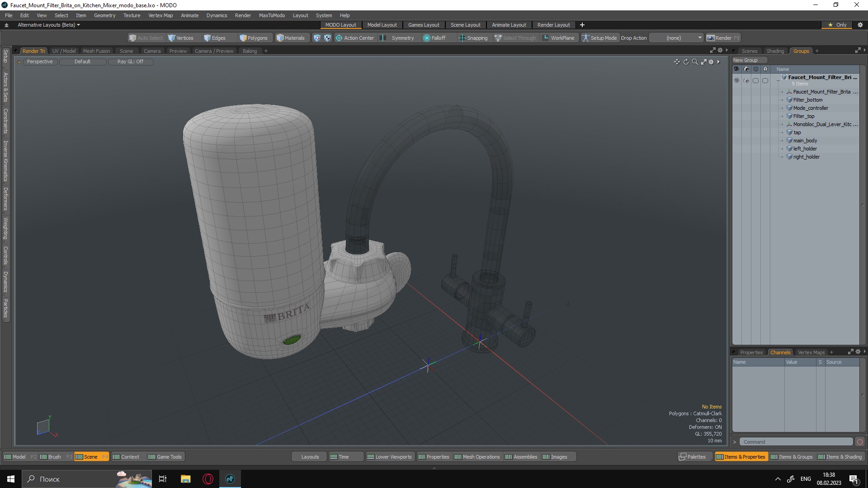Image resolution: width=868 pixels, height=488 pixels.
Task: Open the File menu
Action: (9, 15)
